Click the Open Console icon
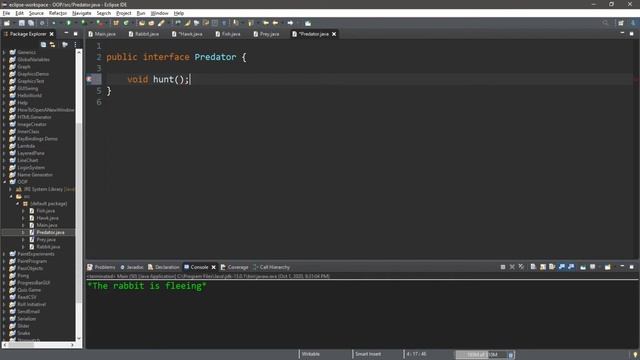 pyautogui.click(x=608, y=267)
